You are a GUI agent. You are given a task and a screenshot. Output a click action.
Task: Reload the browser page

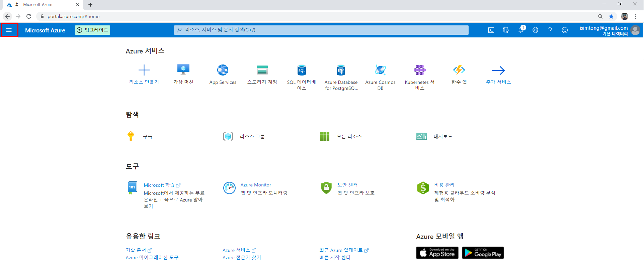pyautogui.click(x=29, y=16)
